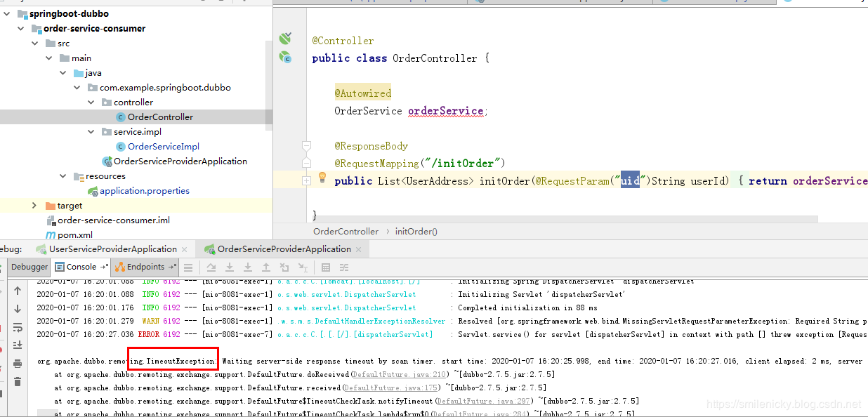The image size is (868, 417).
Task: Click the gutter icon beside the class declaration
Action: [x=285, y=58]
